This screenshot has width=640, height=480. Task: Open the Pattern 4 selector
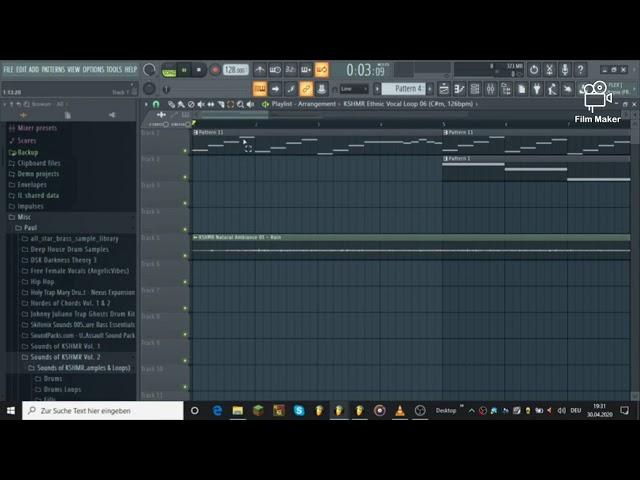(403, 89)
